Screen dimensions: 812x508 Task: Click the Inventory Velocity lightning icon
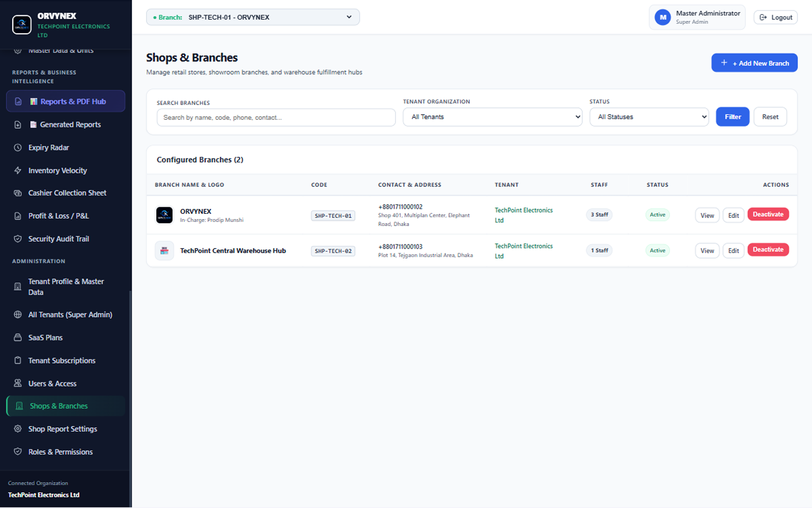pyautogui.click(x=18, y=171)
